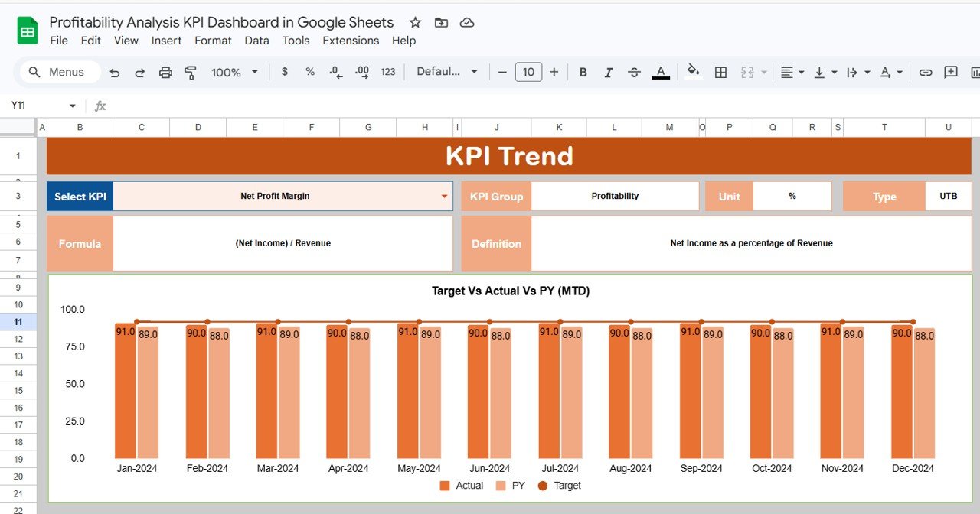
Task: Toggle strikethrough formatting
Action: 634,72
